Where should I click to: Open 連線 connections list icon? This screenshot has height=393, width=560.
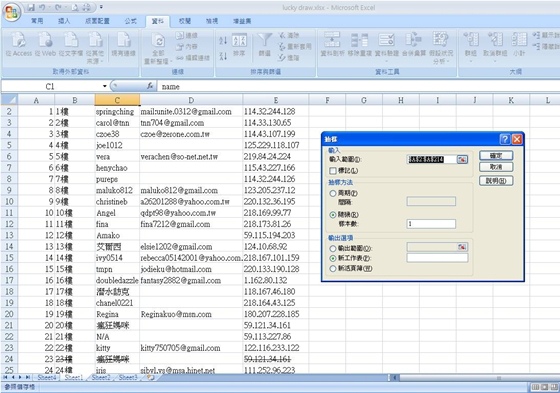[x=186, y=35]
